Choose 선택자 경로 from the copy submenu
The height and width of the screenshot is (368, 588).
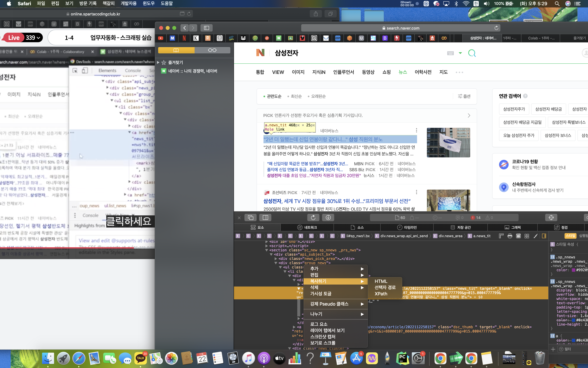tap(385, 287)
